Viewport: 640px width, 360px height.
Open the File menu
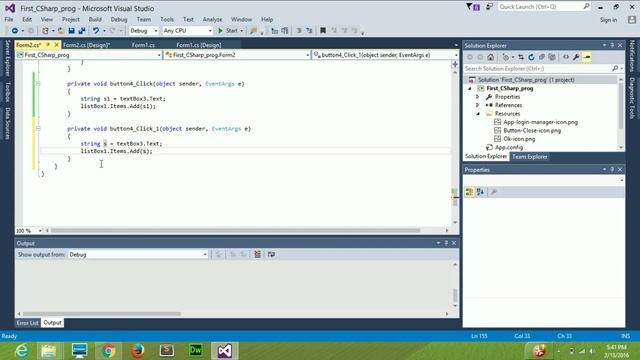tap(9, 19)
